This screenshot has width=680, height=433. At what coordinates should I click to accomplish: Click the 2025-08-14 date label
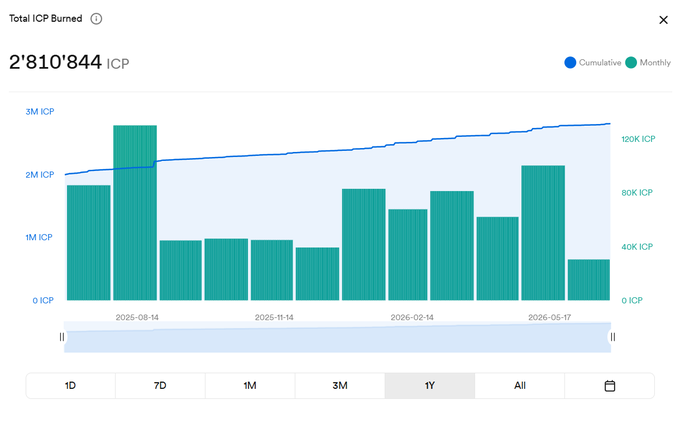(137, 317)
